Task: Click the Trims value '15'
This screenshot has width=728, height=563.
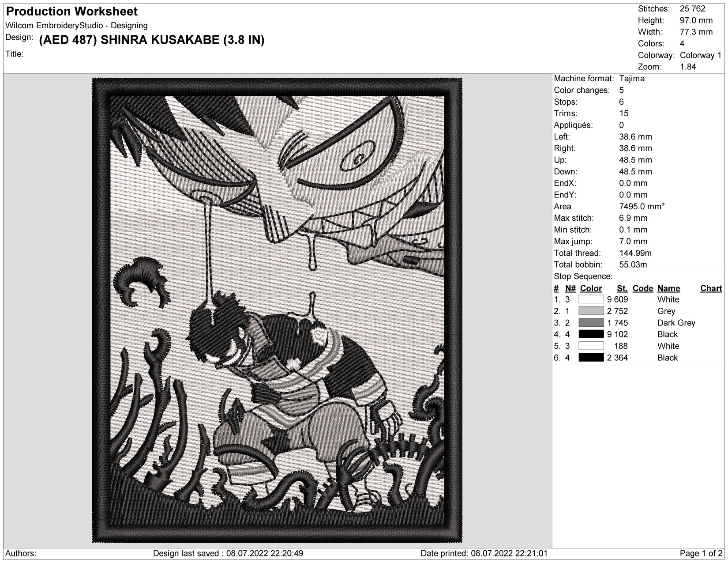Action: [x=623, y=113]
